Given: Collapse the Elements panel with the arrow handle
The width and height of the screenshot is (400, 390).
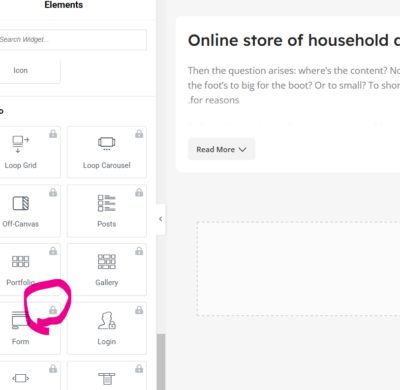Looking at the screenshot, I should [x=161, y=219].
